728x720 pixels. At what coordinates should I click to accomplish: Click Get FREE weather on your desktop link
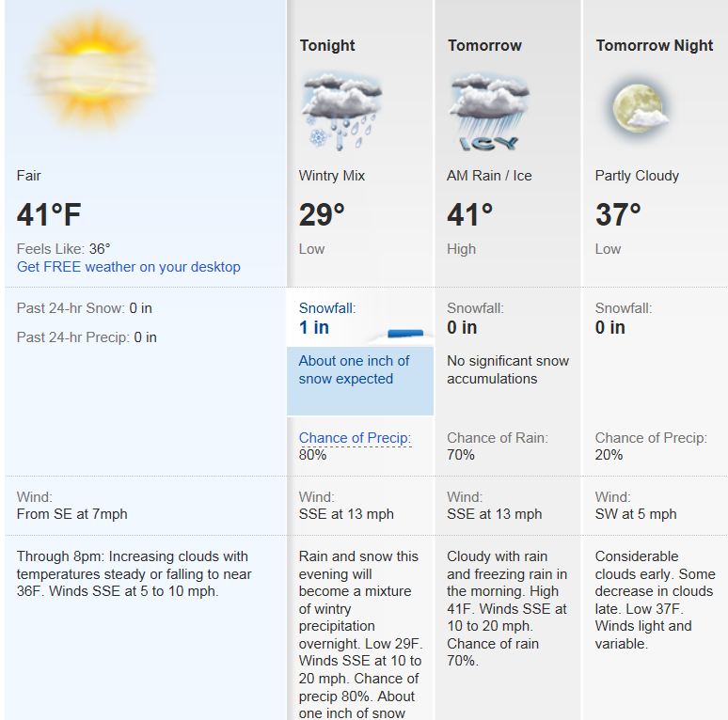pos(129,267)
